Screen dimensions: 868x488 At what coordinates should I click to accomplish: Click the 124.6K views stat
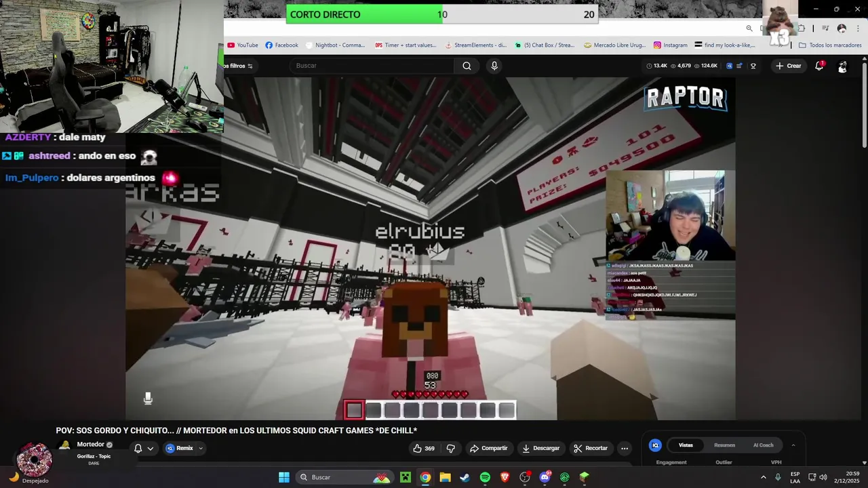[x=705, y=66]
